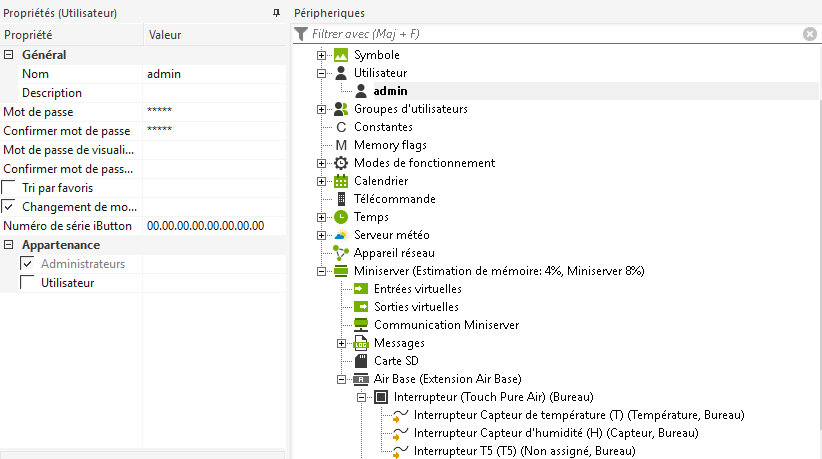
Task: Click the Appareil réseau network icon
Action: coord(341,253)
